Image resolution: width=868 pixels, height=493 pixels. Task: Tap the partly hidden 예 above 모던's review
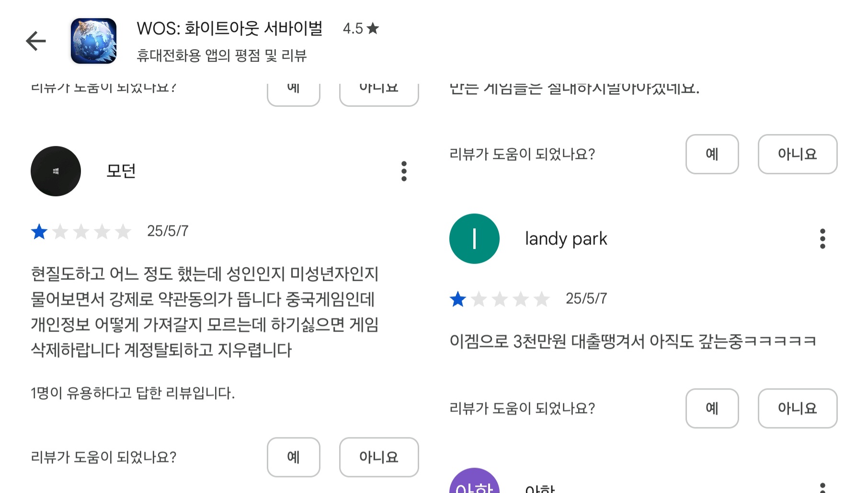[x=293, y=94]
